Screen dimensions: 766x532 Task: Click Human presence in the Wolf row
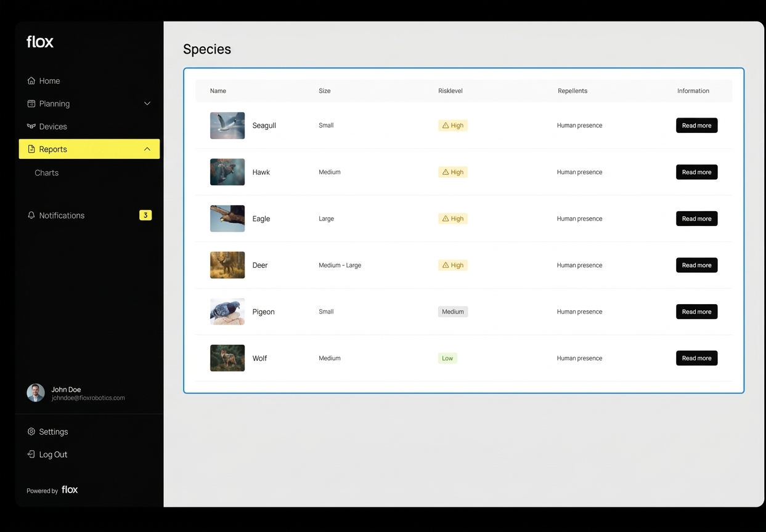[x=580, y=358]
